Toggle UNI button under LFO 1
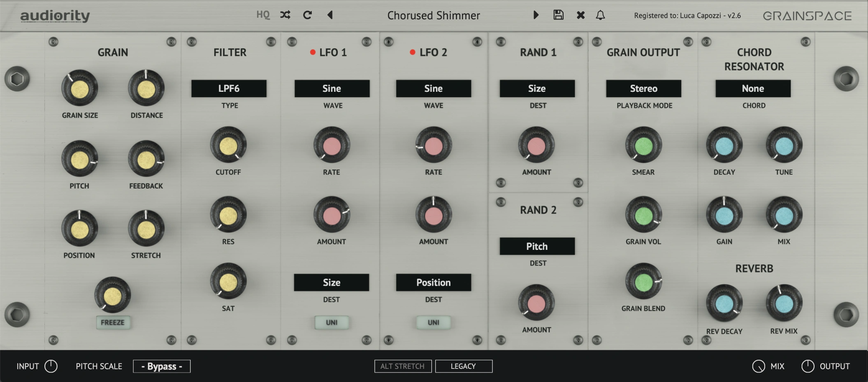Screen dimensions: 868x382 [x=332, y=322]
